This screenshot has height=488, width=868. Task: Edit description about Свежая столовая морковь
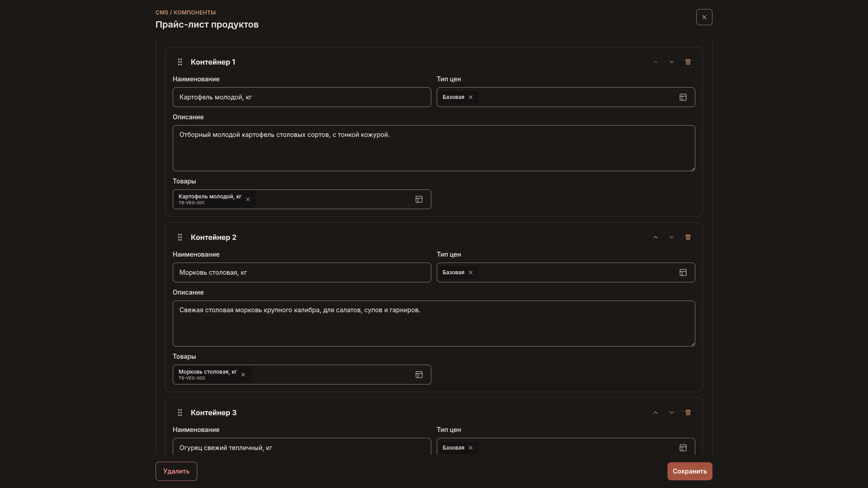tap(433, 324)
